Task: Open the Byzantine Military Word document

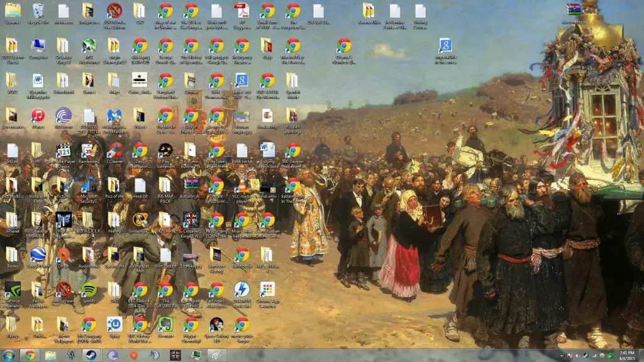Action: click(x=38, y=86)
